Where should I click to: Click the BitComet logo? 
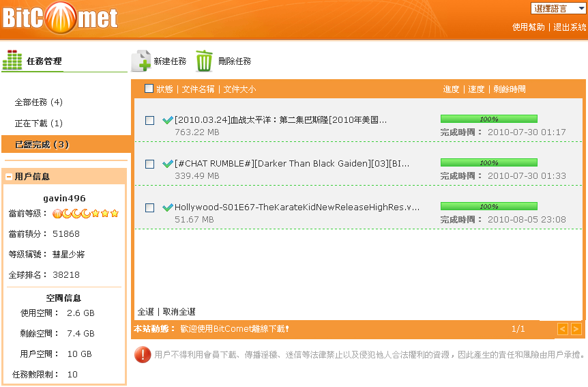[x=60, y=18]
